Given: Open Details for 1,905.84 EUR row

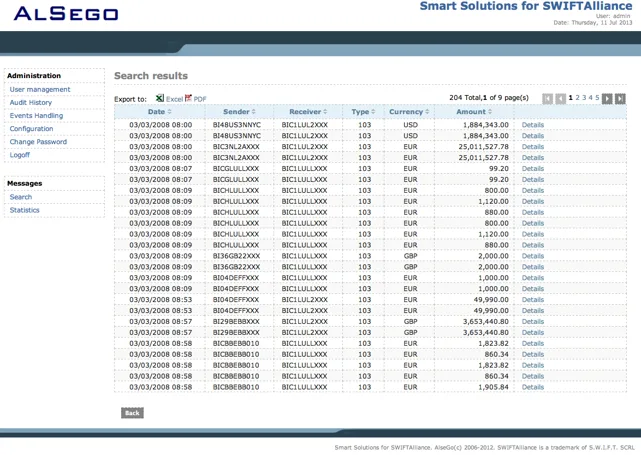Looking at the screenshot, I should [533, 387].
